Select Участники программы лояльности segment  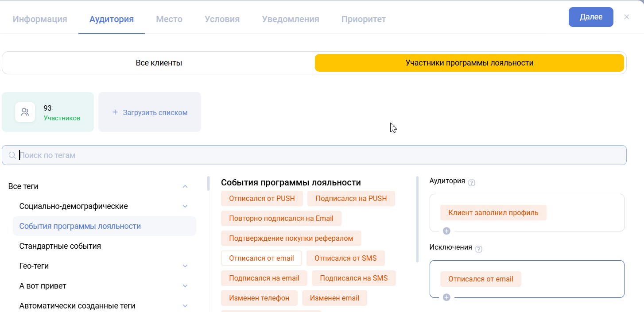coord(469,63)
